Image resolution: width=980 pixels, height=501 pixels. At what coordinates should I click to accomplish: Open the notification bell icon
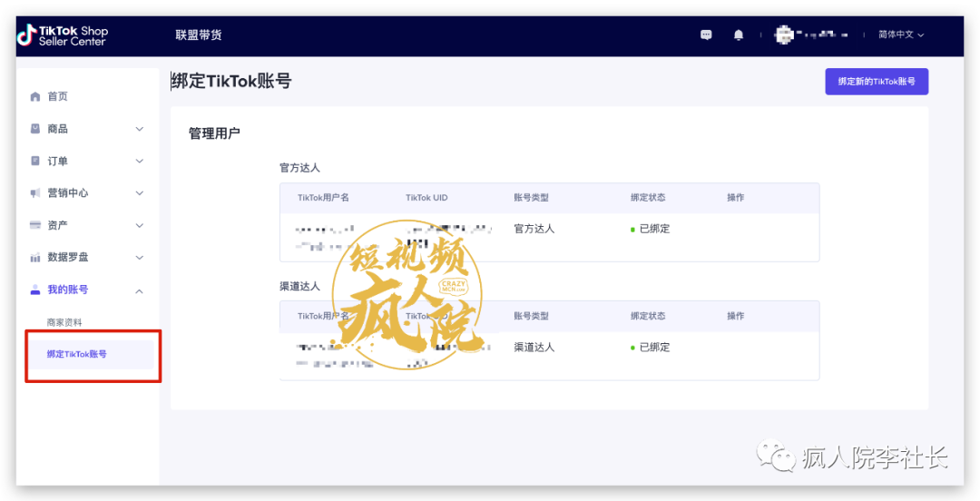coord(738,35)
